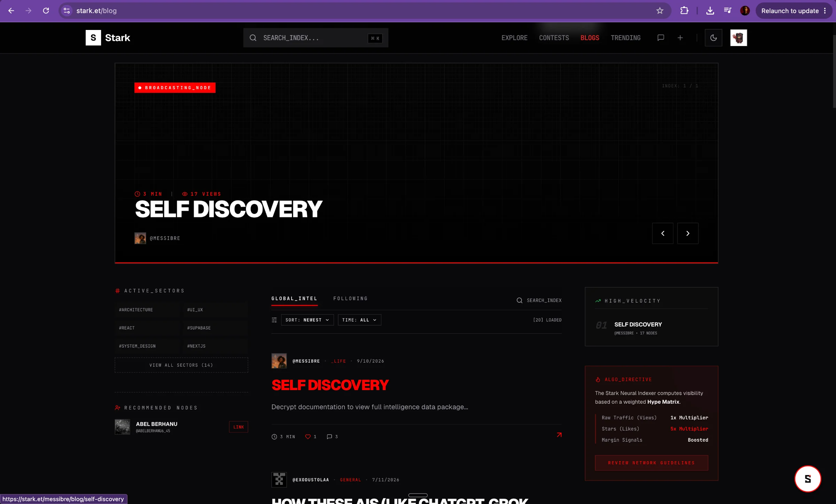
Task: Expand the SORT: NEWEST dropdown
Action: (307, 320)
